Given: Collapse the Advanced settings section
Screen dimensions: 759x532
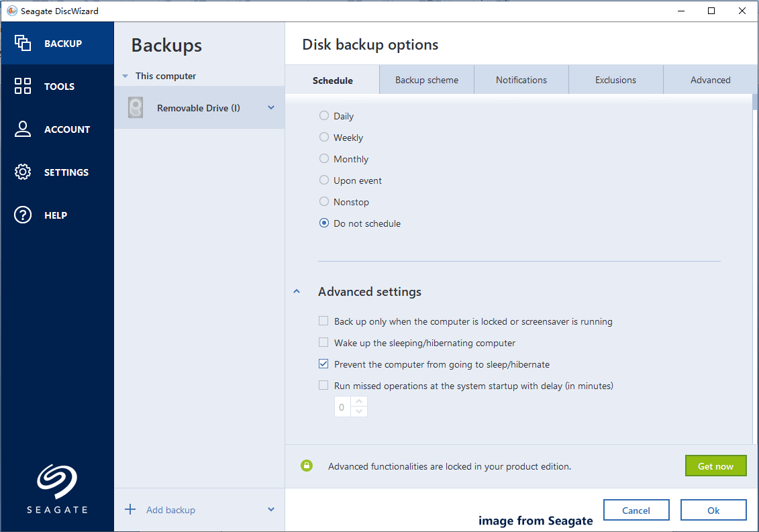Looking at the screenshot, I should [x=297, y=291].
